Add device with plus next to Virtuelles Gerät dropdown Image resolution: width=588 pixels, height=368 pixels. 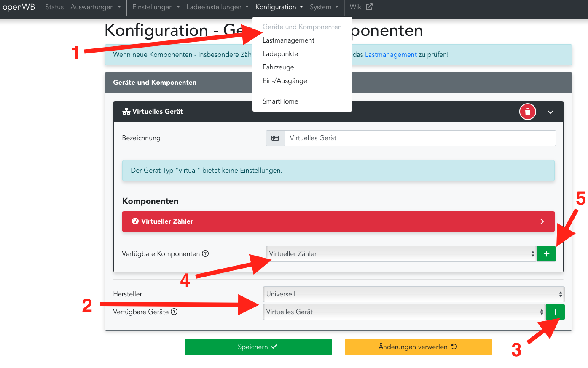coord(555,312)
